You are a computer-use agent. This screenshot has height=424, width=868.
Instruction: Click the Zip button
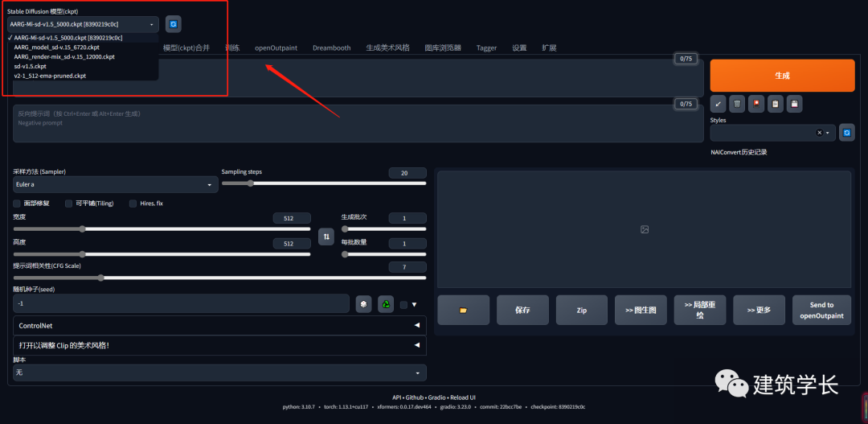(x=582, y=310)
